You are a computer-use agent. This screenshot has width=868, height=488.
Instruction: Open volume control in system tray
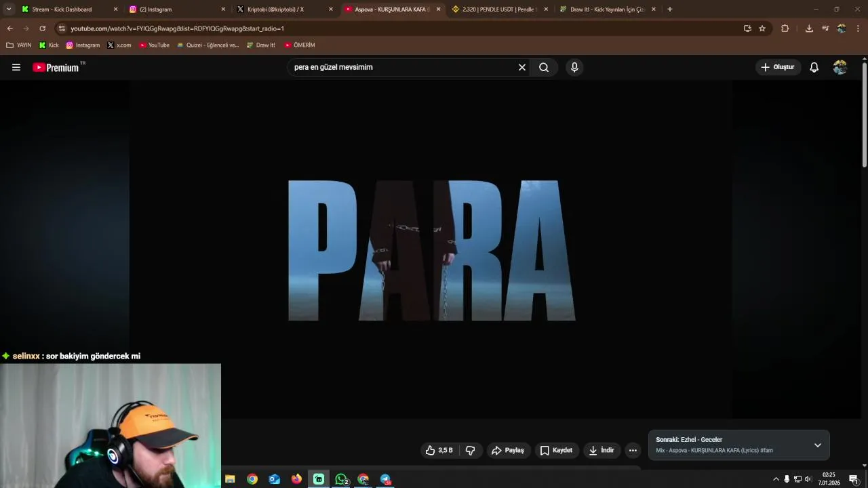coord(808,479)
